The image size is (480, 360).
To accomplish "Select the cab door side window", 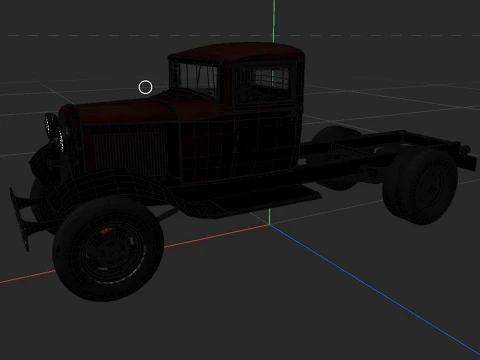I will 262,86.
